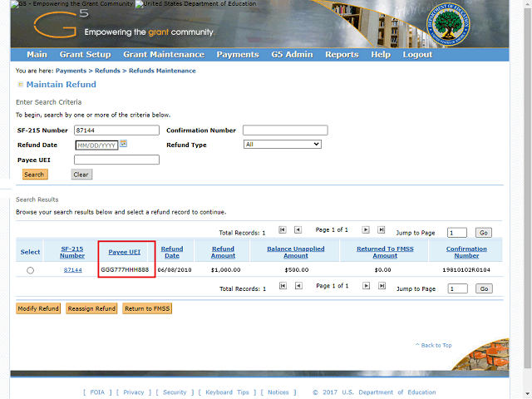This screenshot has height=399, width=532.
Task: Open SF-215 number 87144 link
Action: pos(72,270)
